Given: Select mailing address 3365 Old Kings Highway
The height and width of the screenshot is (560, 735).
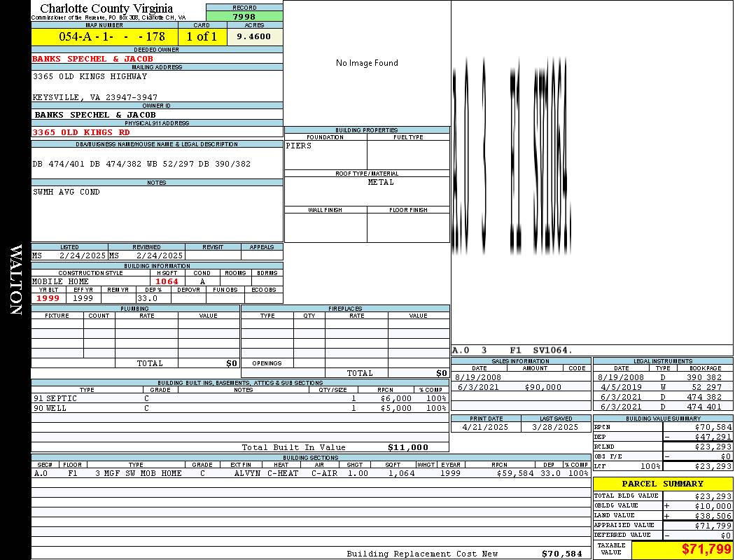Looking at the screenshot, I should (x=90, y=76).
